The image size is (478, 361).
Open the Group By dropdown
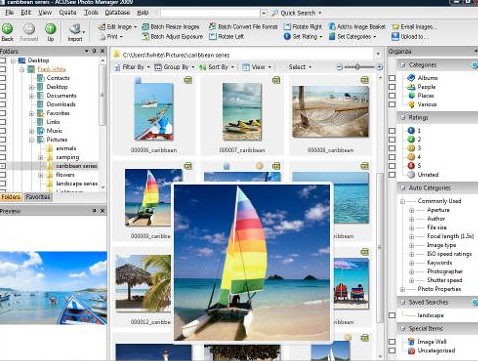point(175,67)
